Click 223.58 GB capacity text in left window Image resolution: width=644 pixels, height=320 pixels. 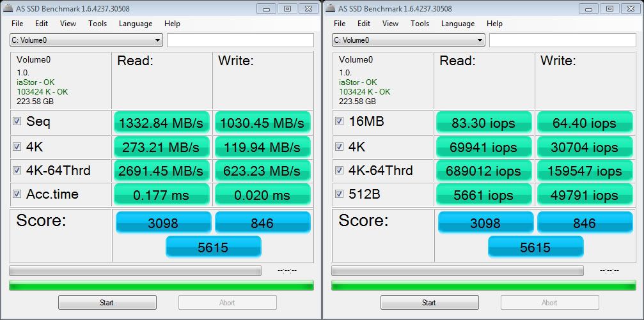pos(35,102)
